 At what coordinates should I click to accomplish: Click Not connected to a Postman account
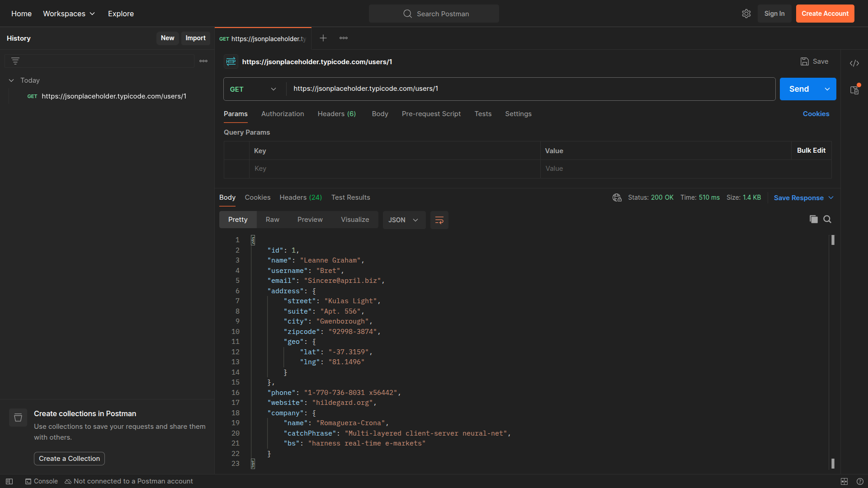[x=129, y=481]
